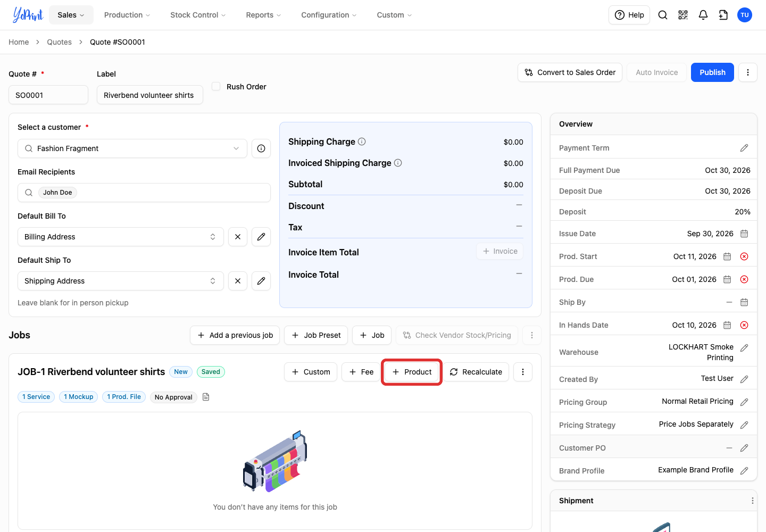This screenshot has height=532, width=766.
Task: Open the Shipping Address selector
Action: [x=120, y=281]
